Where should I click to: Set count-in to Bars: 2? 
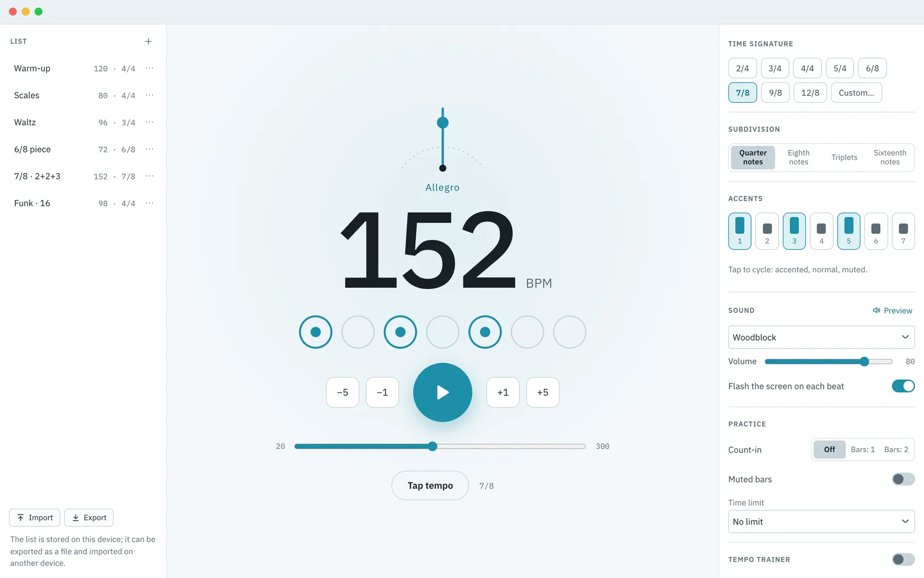point(896,450)
